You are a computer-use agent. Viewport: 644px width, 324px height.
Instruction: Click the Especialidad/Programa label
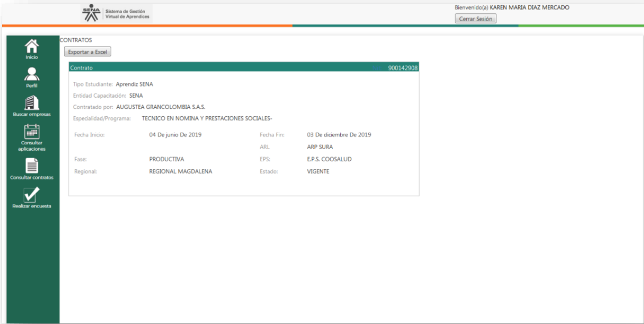click(x=102, y=118)
